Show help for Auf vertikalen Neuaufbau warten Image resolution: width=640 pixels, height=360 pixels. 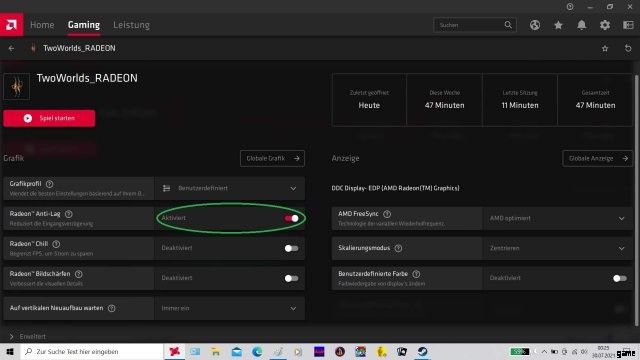(x=111, y=308)
